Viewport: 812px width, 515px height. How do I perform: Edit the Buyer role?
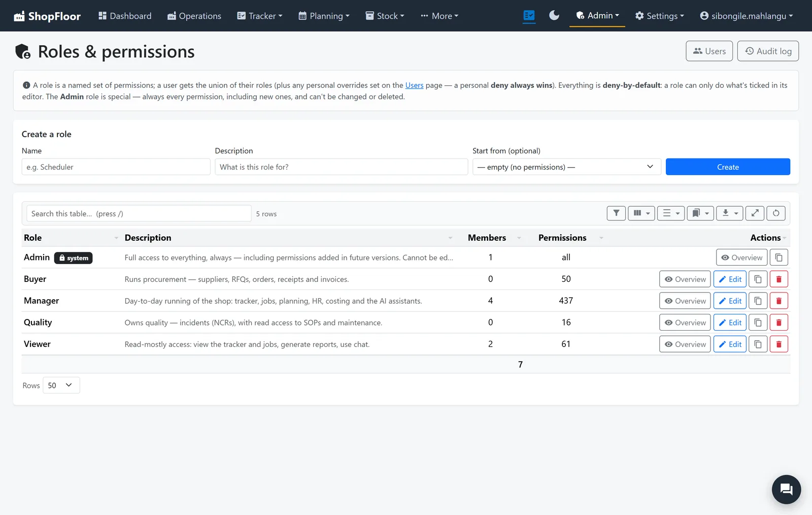tap(730, 279)
